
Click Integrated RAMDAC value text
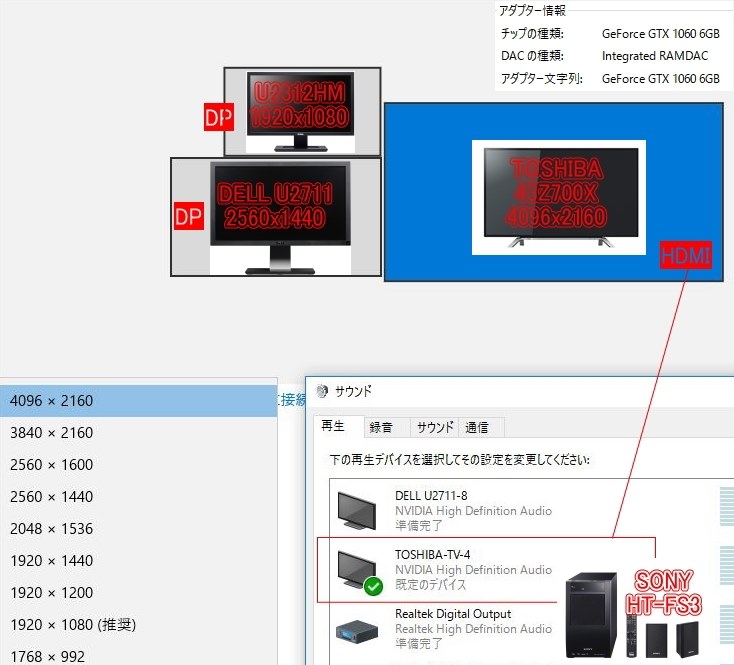[655, 56]
